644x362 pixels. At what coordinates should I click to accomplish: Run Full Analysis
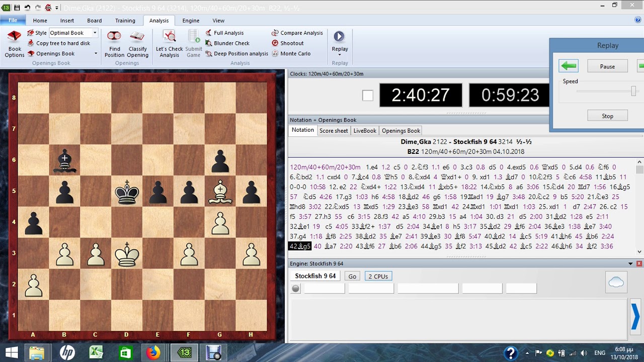tap(224, 33)
